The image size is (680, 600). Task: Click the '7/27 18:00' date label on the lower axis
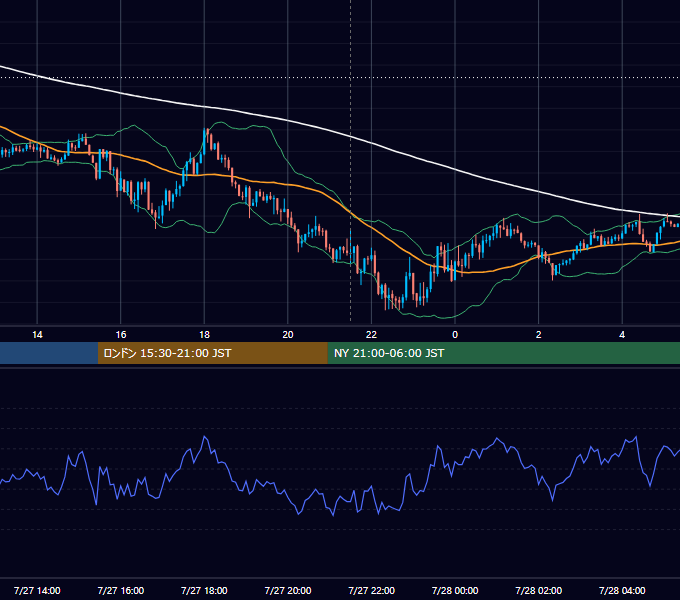[x=204, y=590]
